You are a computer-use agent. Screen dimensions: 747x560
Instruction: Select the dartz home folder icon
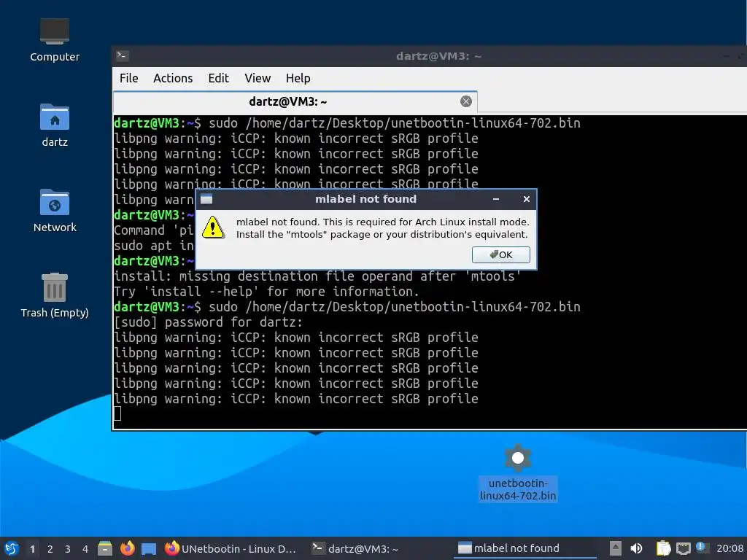coord(55,125)
